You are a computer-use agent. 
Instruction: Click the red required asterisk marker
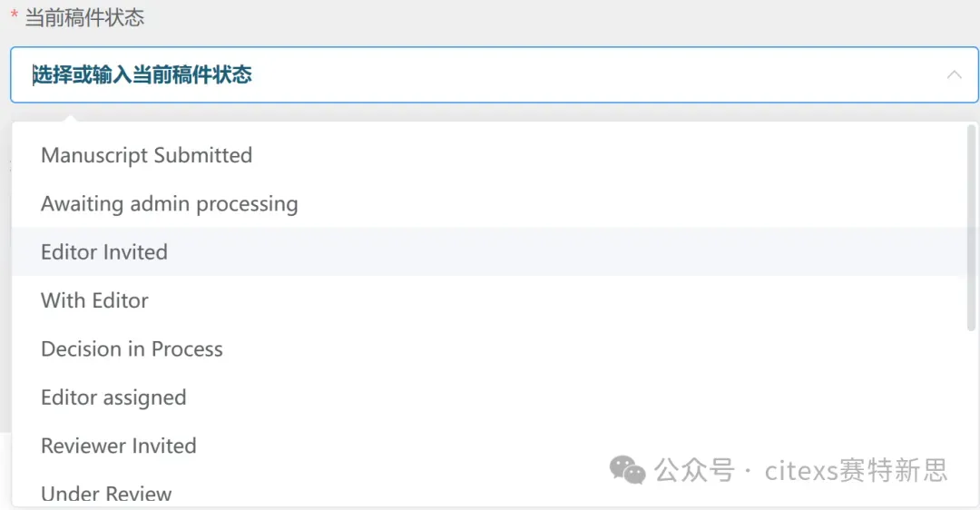pyautogui.click(x=14, y=15)
